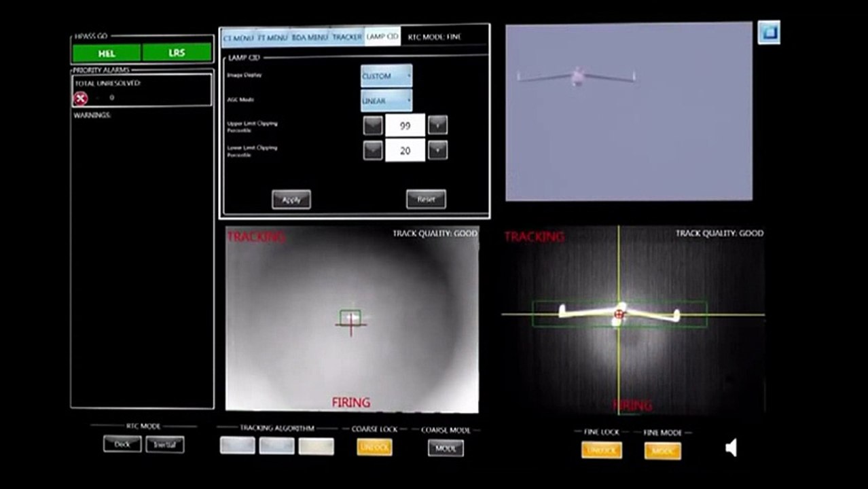Image resolution: width=868 pixels, height=489 pixels.
Task: Click the blue window icon beside the camera view
Action: point(769,33)
